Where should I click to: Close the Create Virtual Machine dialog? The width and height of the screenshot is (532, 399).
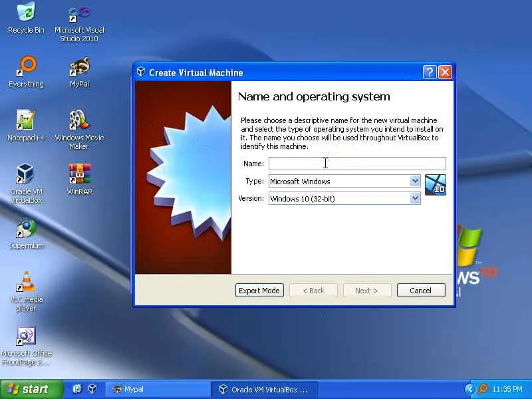point(445,72)
